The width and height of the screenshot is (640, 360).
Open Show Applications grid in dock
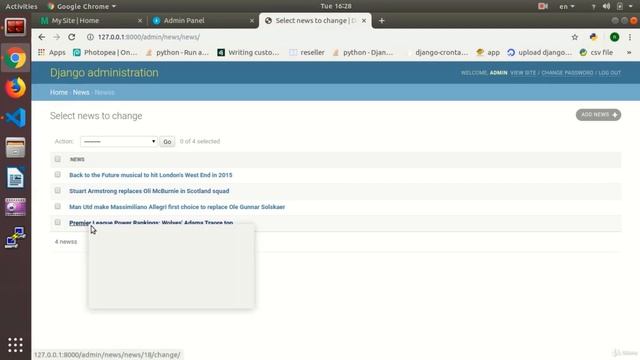[16, 345]
